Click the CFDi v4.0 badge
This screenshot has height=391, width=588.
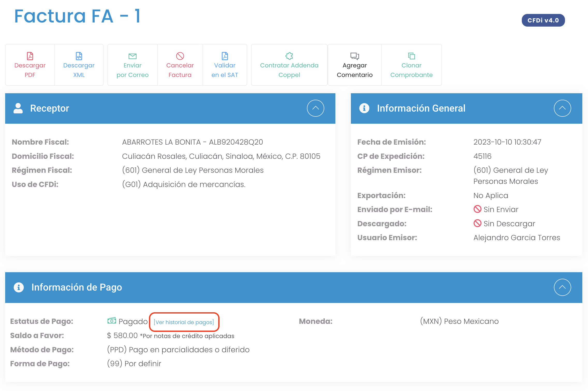(543, 20)
